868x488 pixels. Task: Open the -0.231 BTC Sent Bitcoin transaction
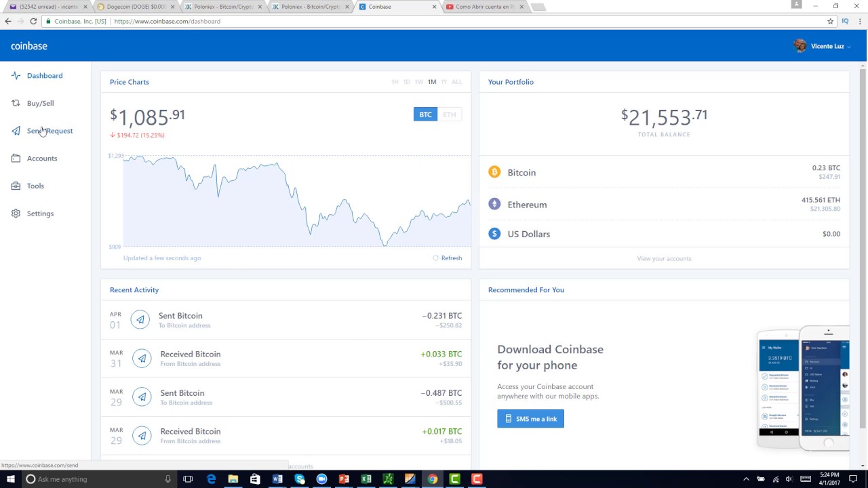click(285, 320)
